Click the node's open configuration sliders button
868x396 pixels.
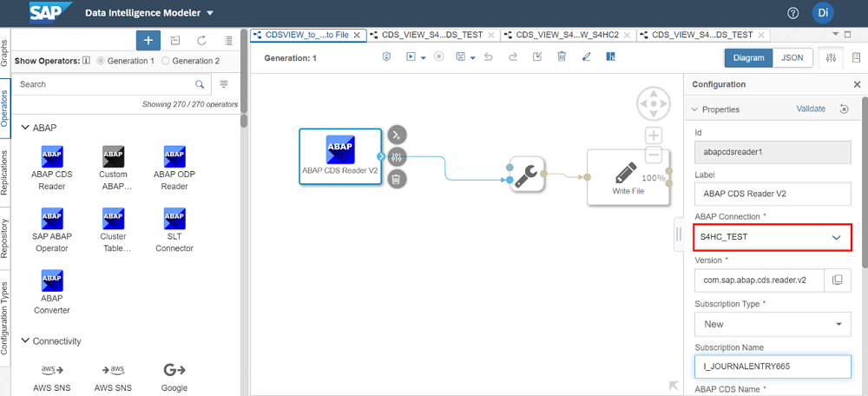tap(397, 156)
